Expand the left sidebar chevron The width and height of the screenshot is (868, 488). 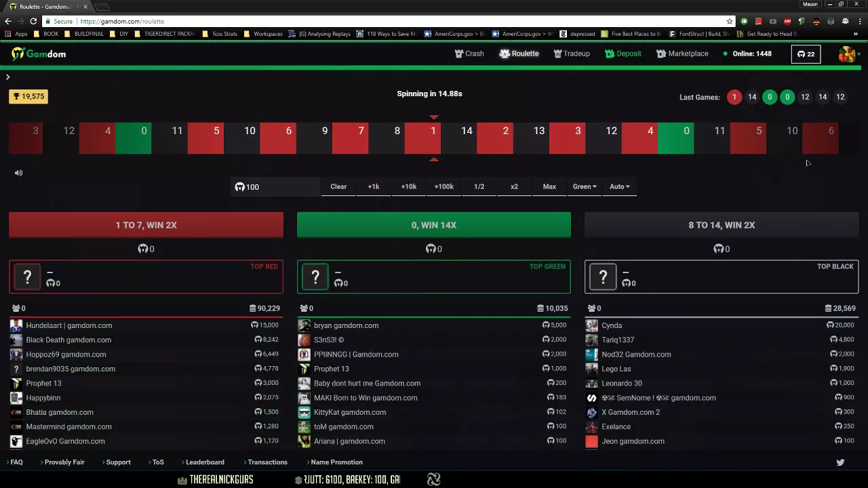pyautogui.click(x=8, y=77)
